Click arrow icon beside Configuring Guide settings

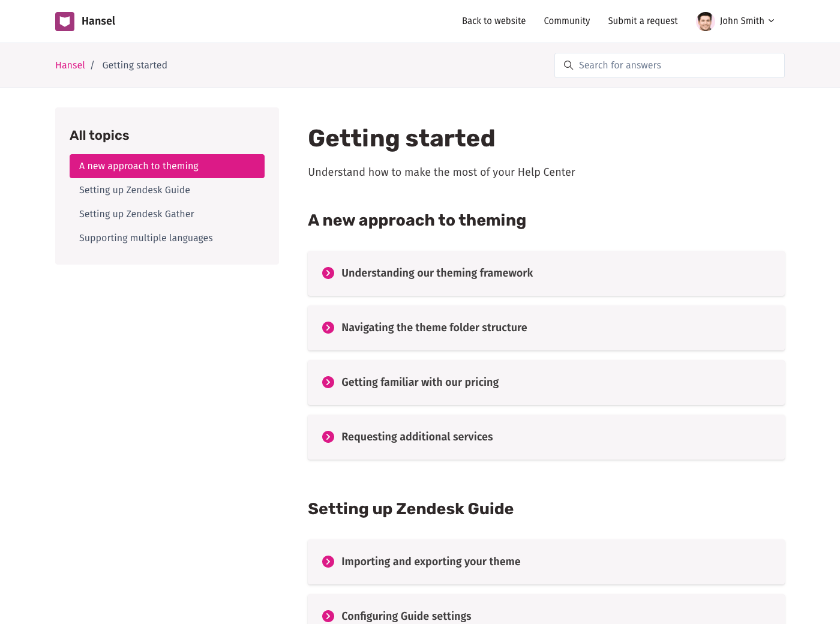(328, 616)
